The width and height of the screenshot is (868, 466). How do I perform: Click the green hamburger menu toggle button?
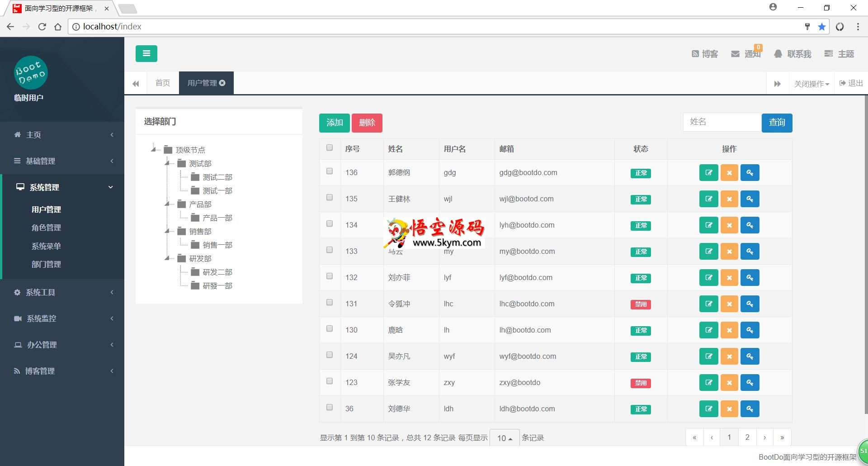(x=146, y=53)
